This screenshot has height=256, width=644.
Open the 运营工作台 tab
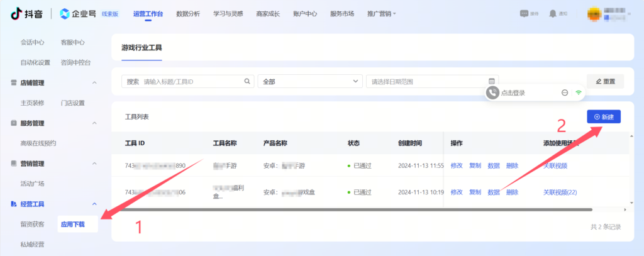(x=148, y=14)
